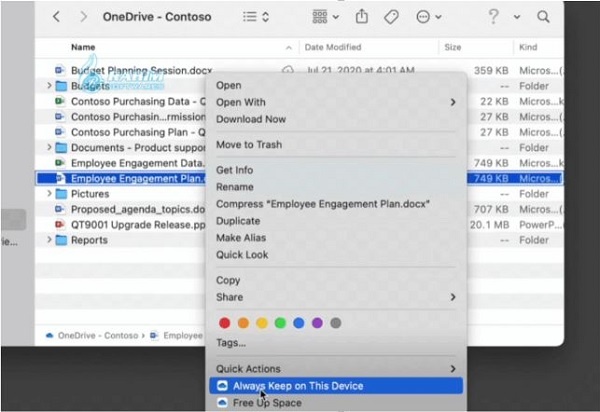Viewport: 600px width, 412px height.
Task: Select Compress "Employee Engagement Plan.docx"
Action: click(336, 204)
